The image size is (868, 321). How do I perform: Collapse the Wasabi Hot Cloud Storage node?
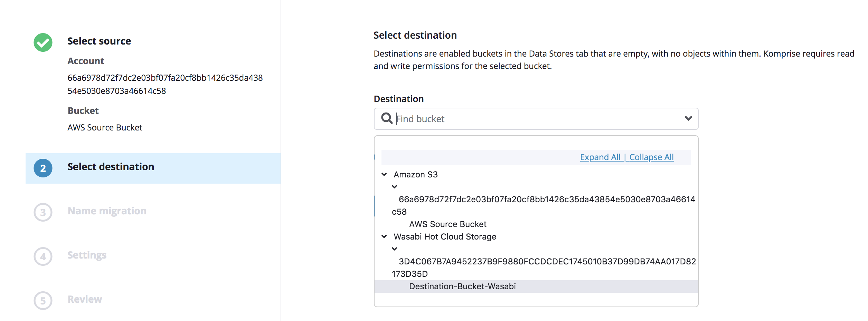pos(384,236)
